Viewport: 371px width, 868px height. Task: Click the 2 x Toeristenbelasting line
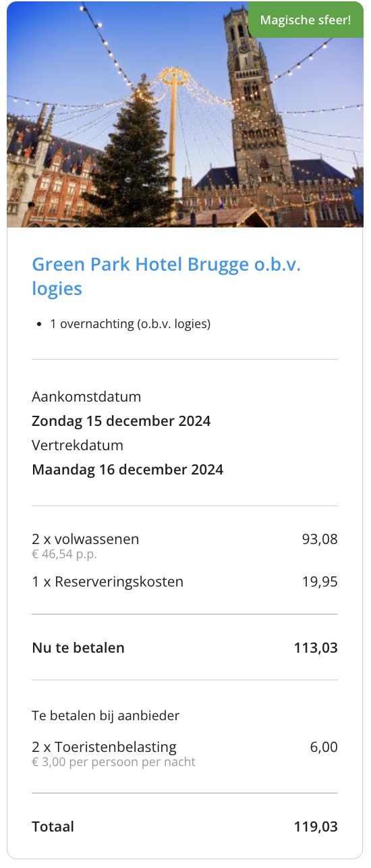click(x=104, y=747)
